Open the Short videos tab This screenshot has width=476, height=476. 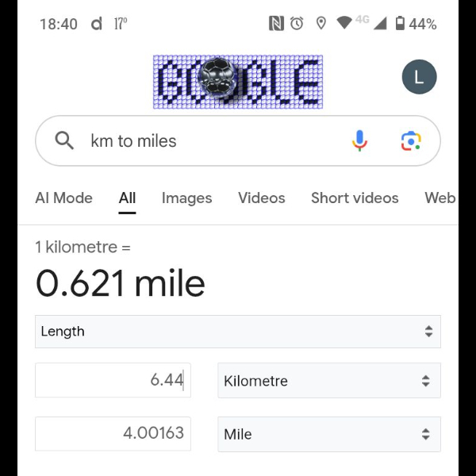pyautogui.click(x=355, y=198)
